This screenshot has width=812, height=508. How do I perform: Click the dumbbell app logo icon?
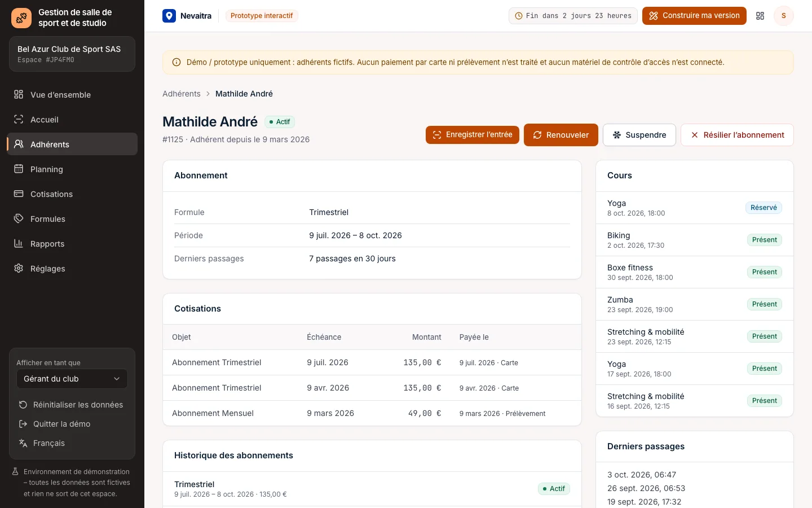[21, 18]
